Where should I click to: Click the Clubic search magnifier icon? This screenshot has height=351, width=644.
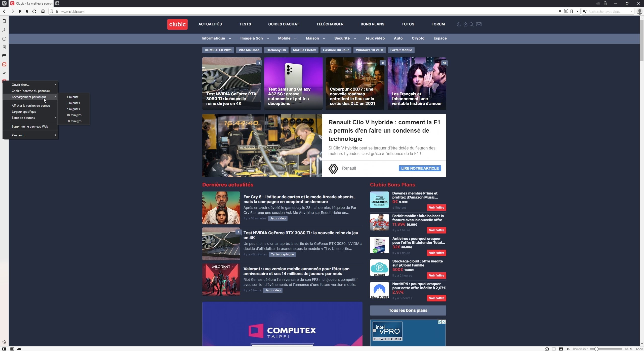coord(472,24)
